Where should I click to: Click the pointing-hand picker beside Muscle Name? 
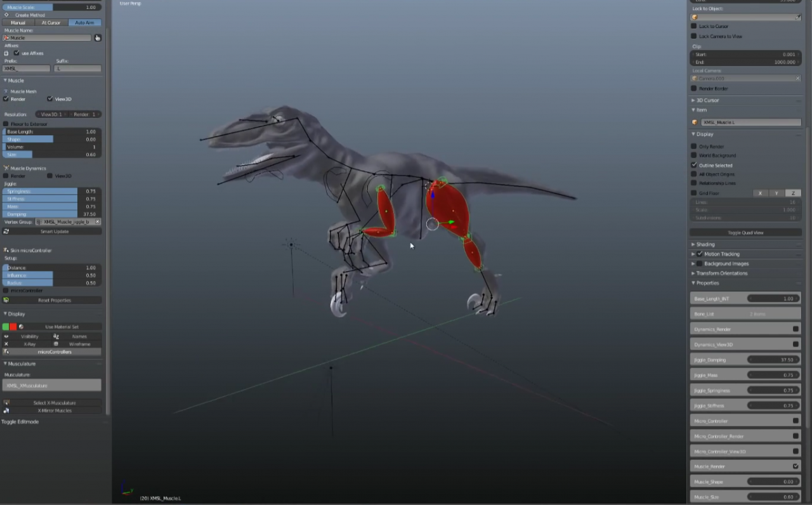[x=98, y=37]
